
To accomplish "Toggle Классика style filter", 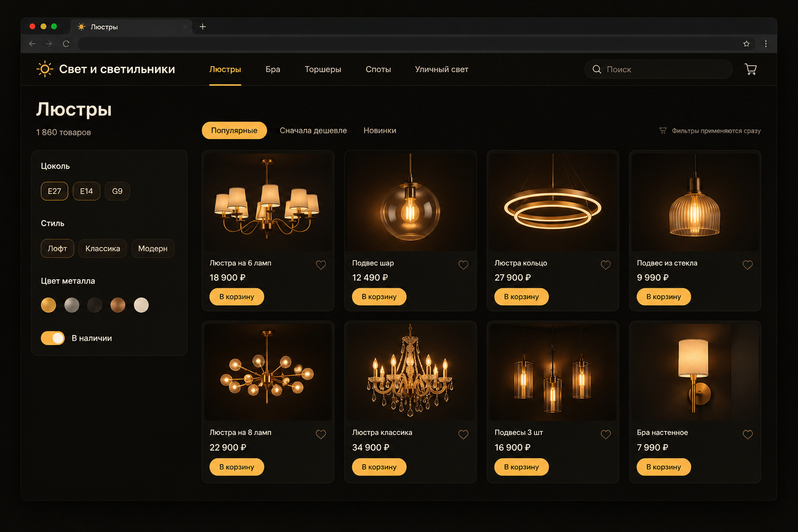I will [103, 248].
